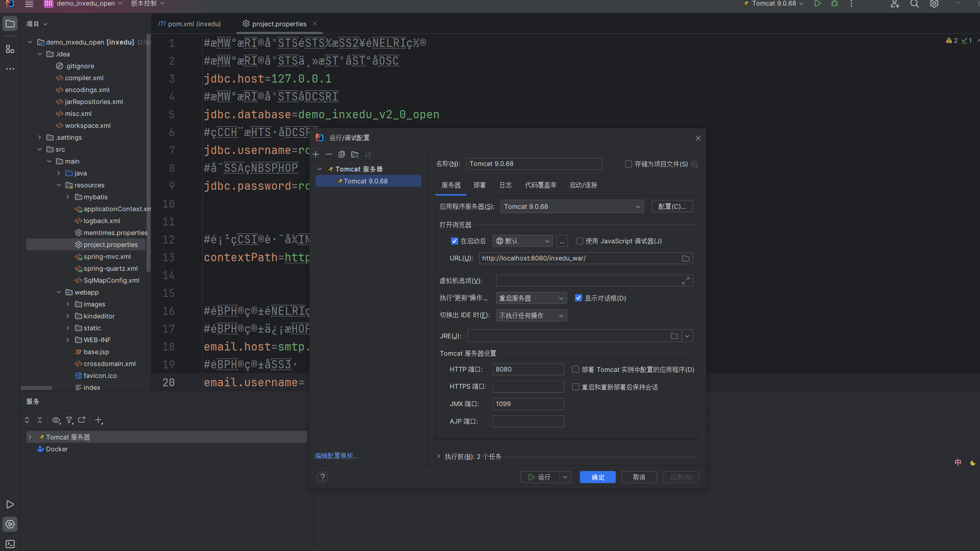Click the search magnifier icon

pyautogui.click(x=915, y=4)
